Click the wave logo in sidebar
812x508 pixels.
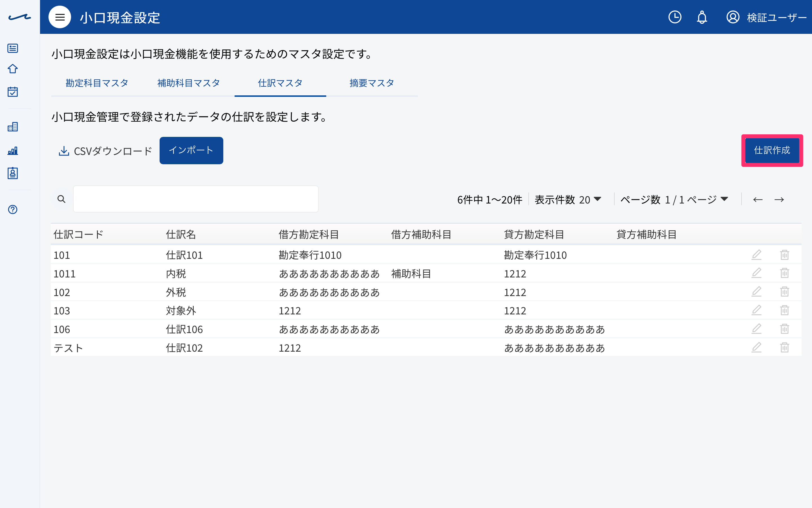[19, 17]
